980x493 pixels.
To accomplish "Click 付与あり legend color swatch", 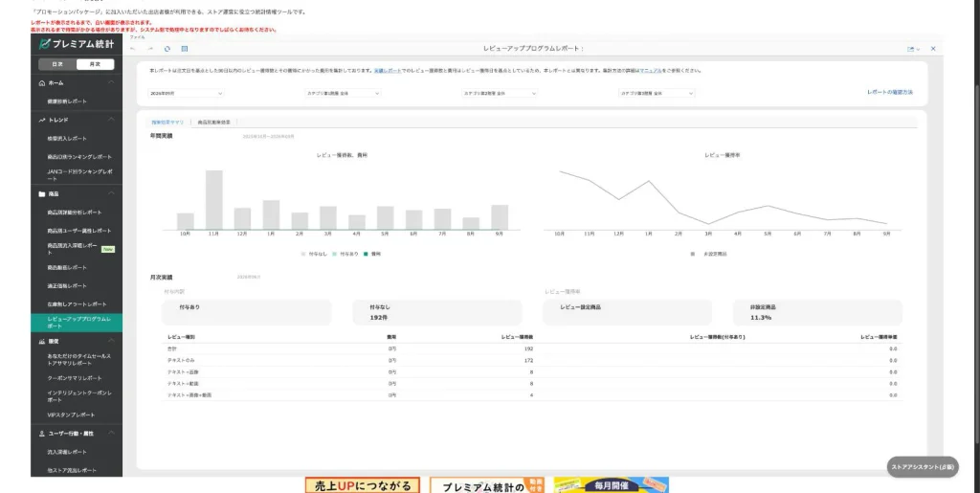I will coord(334,255).
